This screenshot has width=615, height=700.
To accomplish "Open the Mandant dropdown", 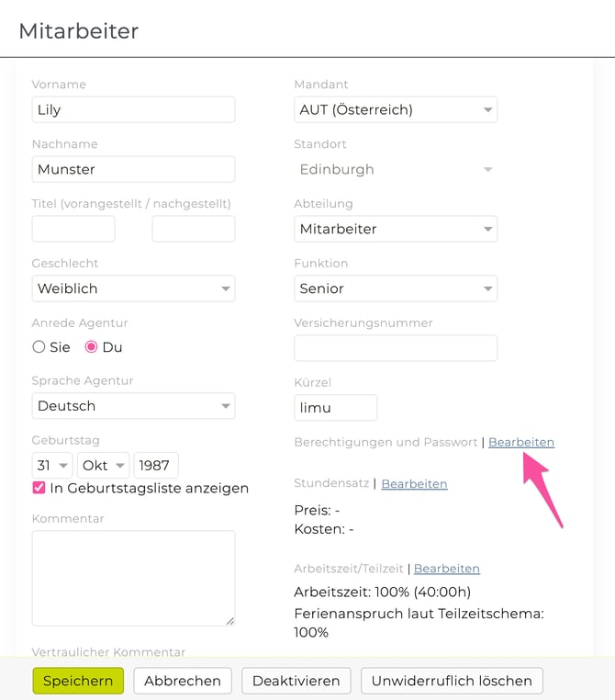I will point(395,109).
